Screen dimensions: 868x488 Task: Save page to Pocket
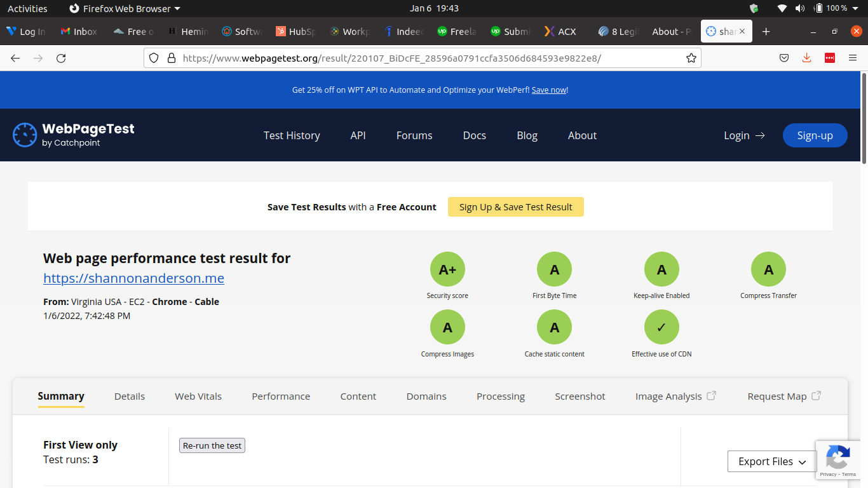(784, 58)
